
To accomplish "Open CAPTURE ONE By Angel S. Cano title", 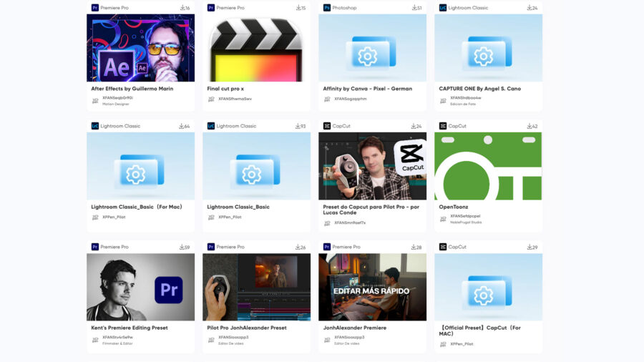I will [x=479, y=89].
